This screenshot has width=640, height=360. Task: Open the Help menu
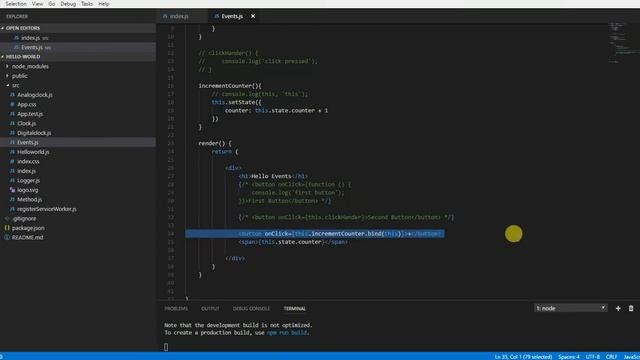104,4
